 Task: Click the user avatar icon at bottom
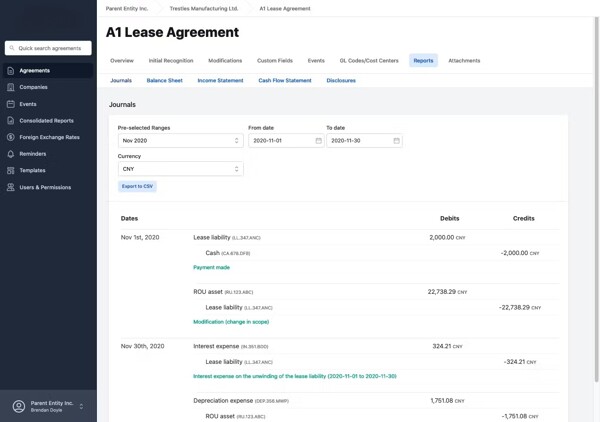click(19, 406)
